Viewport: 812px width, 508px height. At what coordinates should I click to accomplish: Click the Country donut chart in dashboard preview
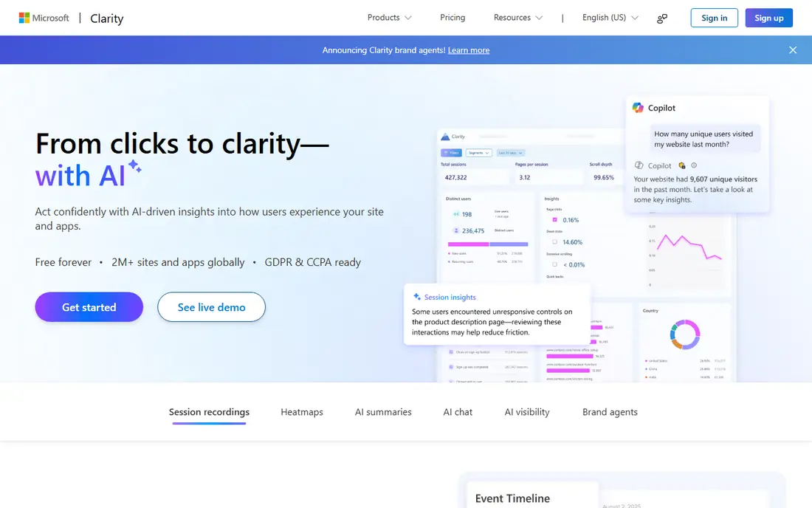coord(685,334)
